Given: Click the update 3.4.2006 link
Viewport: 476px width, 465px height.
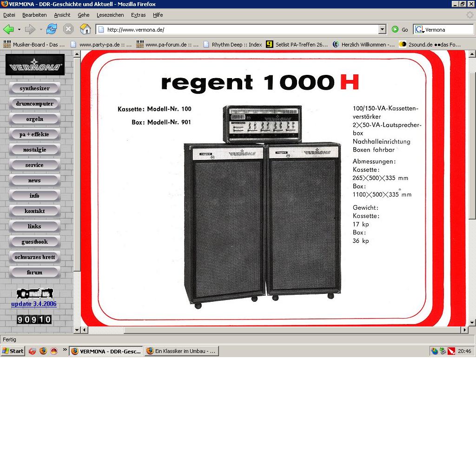Looking at the screenshot, I should point(33,304).
